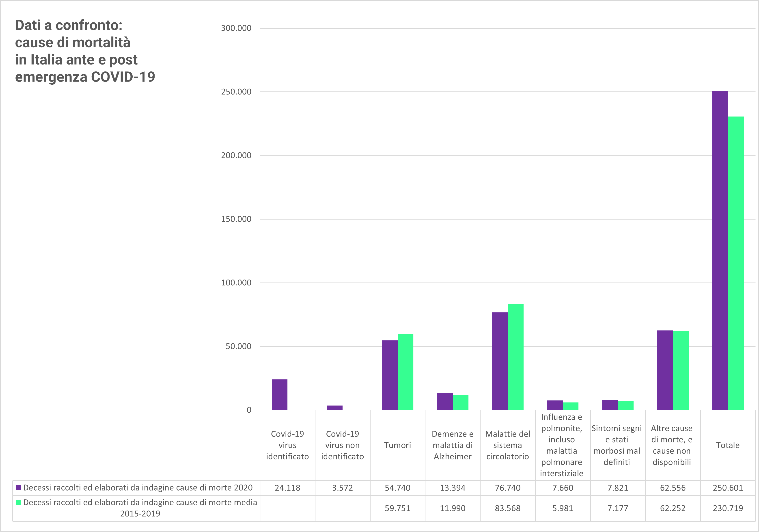
Task: Click the Totale category label
Action: 728,445
